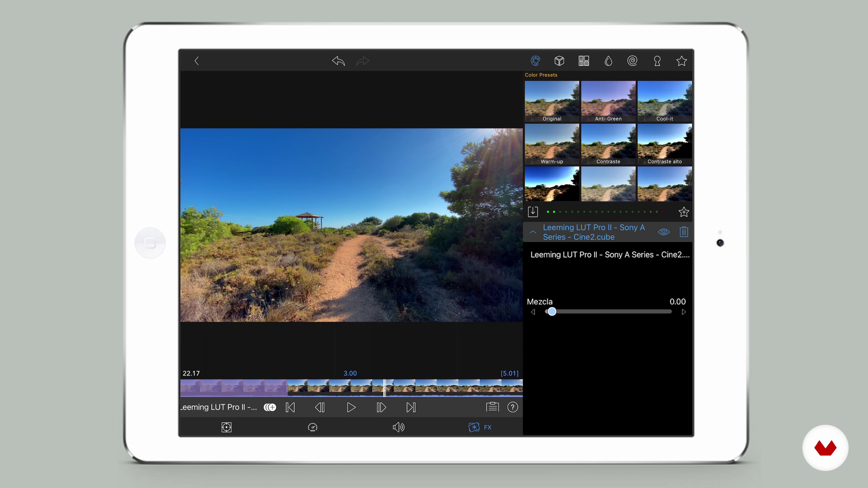Go back with the left chevron arrow
The width and height of the screenshot is (868, 488).
point(197,61)
